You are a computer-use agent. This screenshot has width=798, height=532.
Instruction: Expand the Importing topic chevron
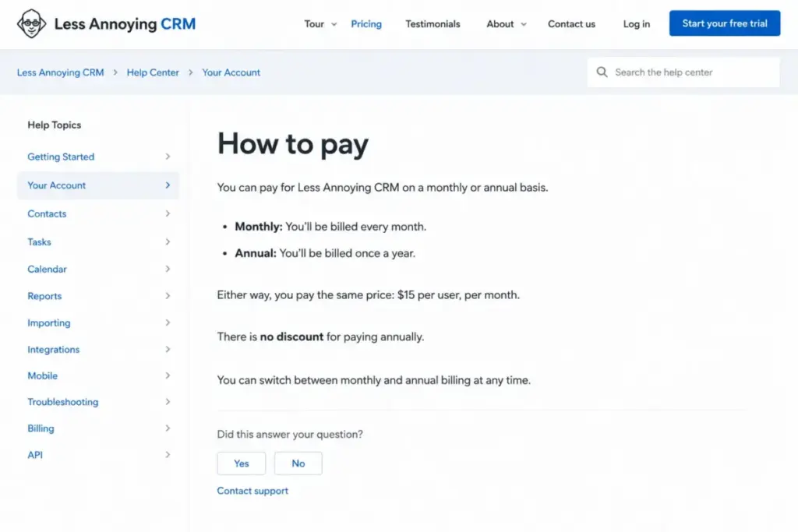(x=168, y=322)
